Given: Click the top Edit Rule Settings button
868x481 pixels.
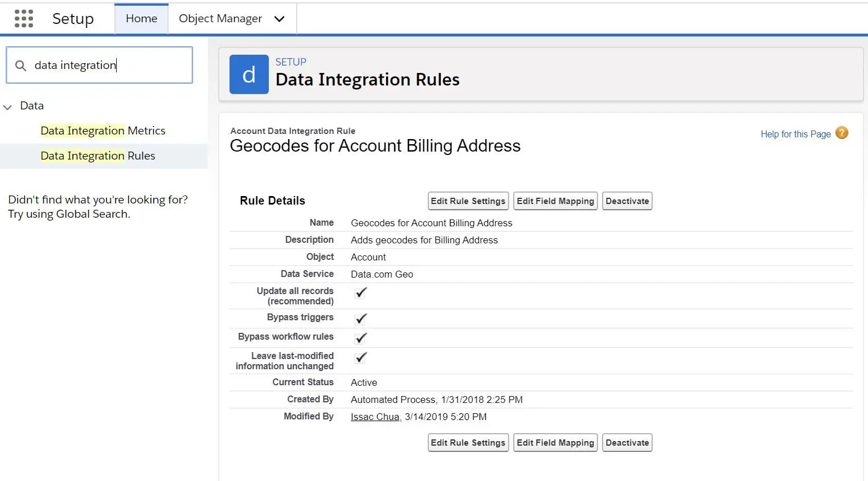Looking at the screenshot, I should pyautogui.click(x=468, y=201).
